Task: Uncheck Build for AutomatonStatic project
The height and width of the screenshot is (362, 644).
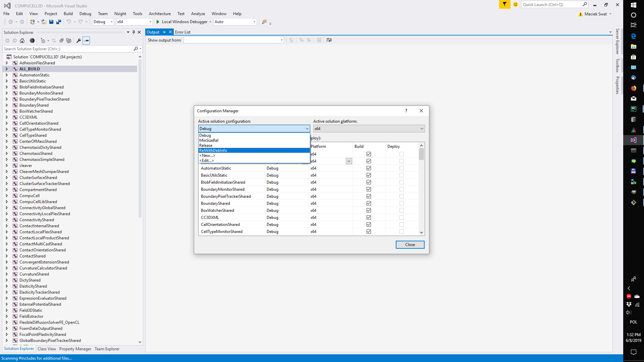Action: pyautogui.click(x=369, y=168)
